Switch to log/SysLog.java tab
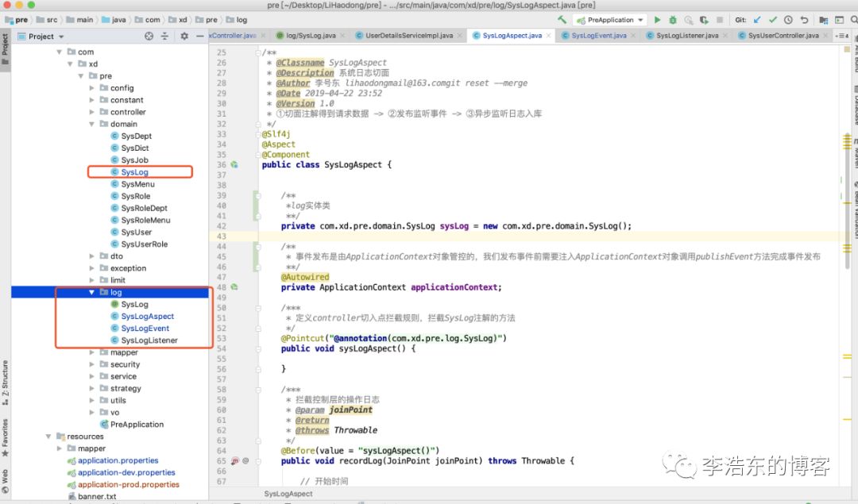The width and height of the screenshot is (858, 504). [311, 36]
